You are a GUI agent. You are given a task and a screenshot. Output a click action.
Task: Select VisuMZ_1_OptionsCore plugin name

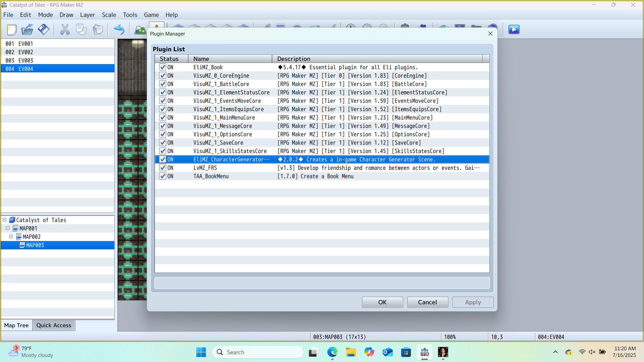pos(223,134)
